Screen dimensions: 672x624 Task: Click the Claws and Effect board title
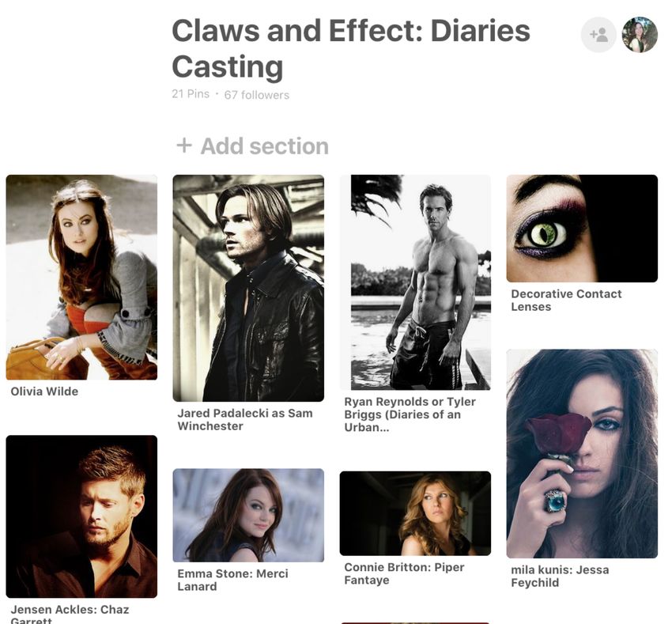(x=351, y=48)
